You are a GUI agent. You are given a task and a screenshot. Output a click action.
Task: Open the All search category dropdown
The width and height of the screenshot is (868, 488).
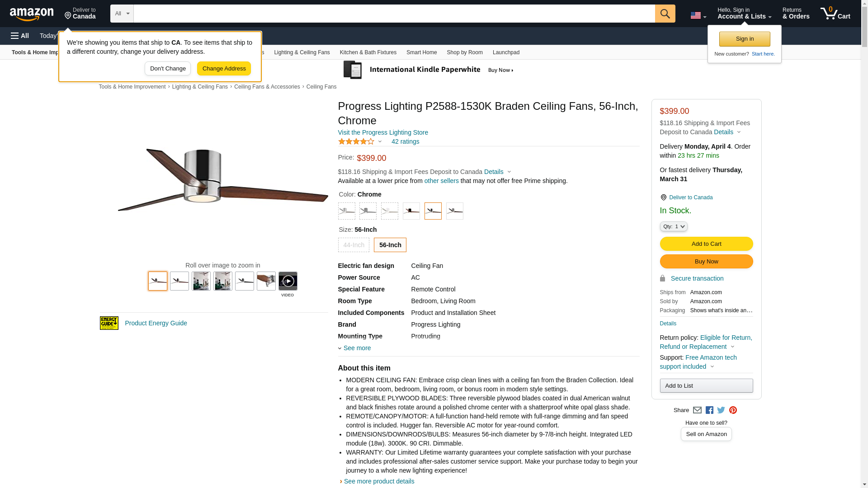pos(122,14)
